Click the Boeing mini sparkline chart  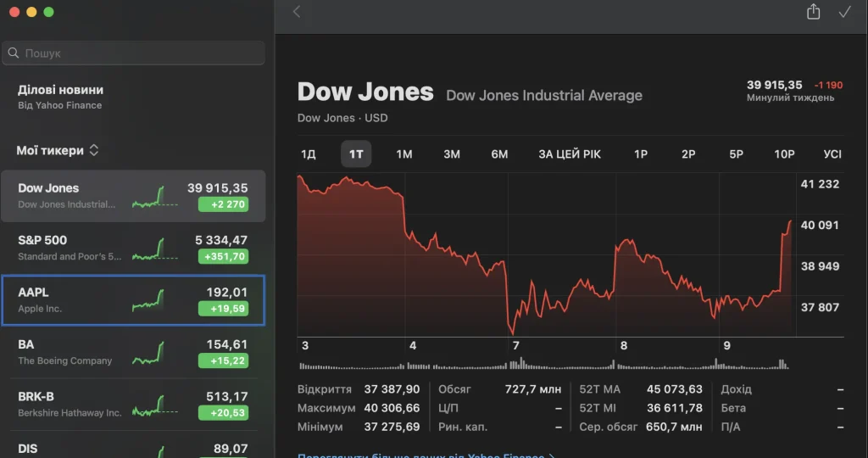click(148, 353)
